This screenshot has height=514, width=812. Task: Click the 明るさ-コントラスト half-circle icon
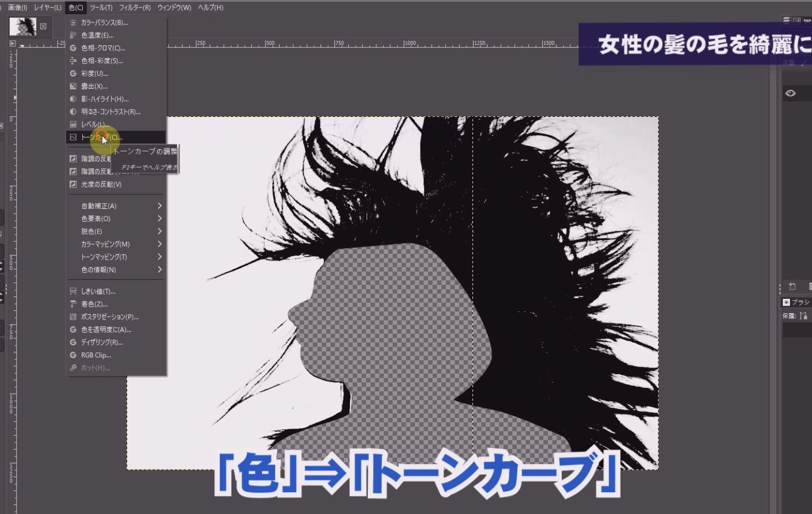(x=73, y=112)
